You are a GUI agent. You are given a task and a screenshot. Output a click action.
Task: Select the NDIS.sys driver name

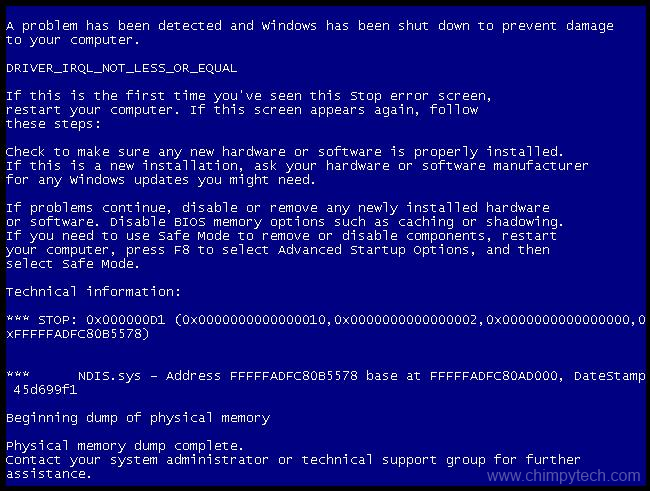point(109,376)
